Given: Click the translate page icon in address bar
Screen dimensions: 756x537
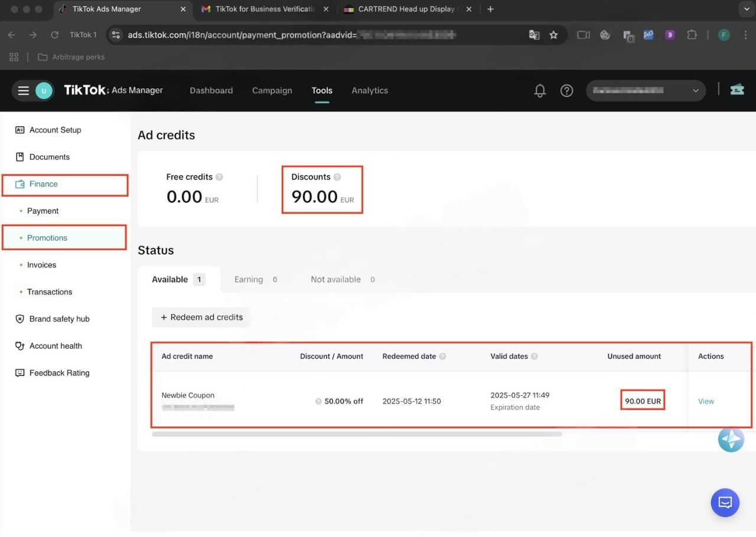Looking at the screenshot, I should coord(534,35).
